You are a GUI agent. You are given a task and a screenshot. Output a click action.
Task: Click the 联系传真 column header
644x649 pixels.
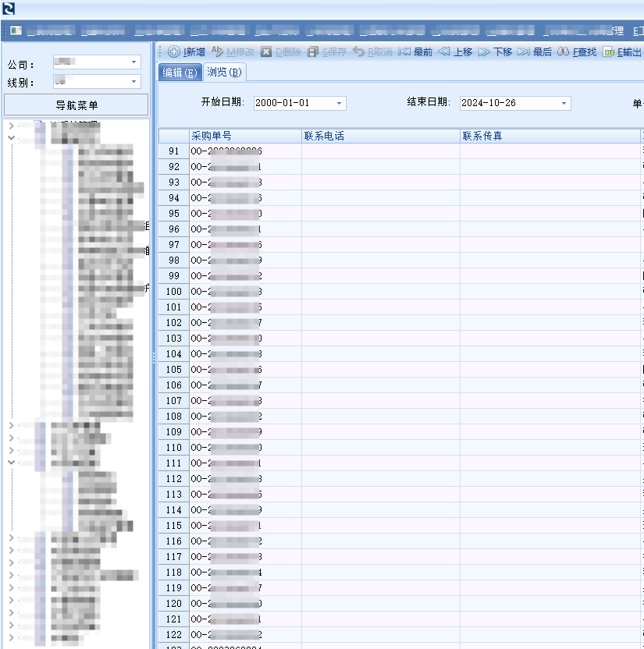pos(549,136)
